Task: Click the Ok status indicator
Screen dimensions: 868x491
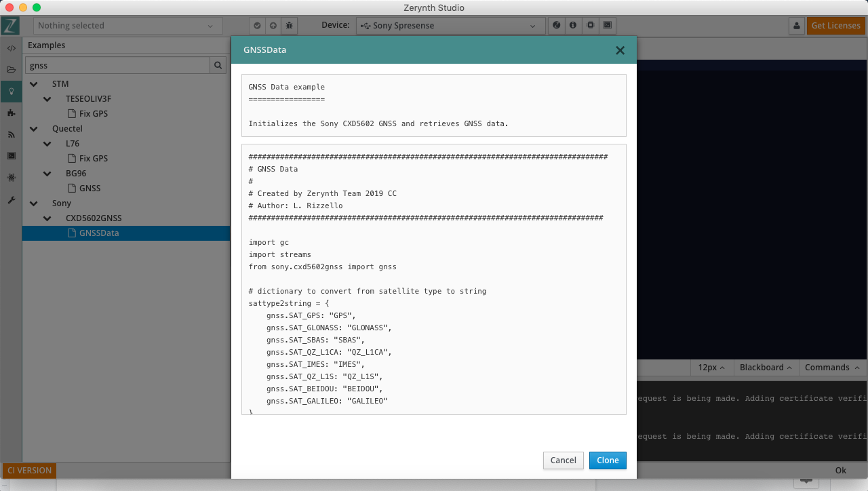Action: (841, 471)
